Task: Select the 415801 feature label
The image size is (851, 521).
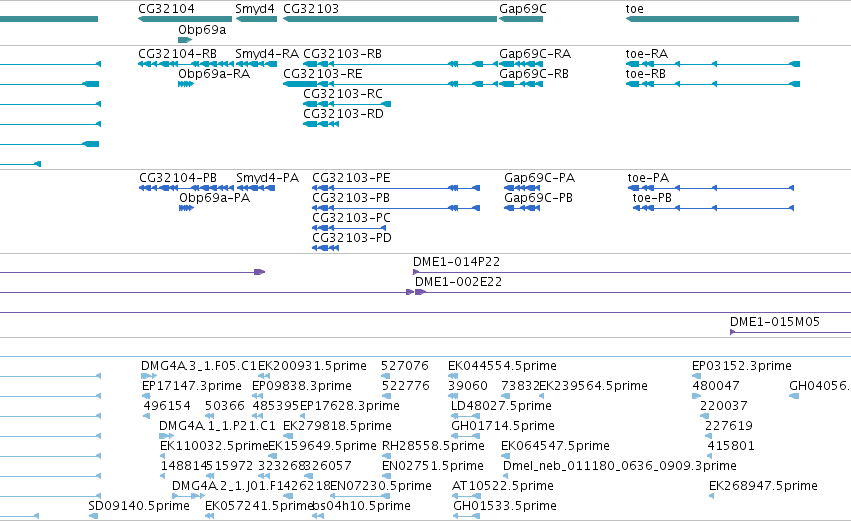Action: pyautogui.click(x=731, y=447)
